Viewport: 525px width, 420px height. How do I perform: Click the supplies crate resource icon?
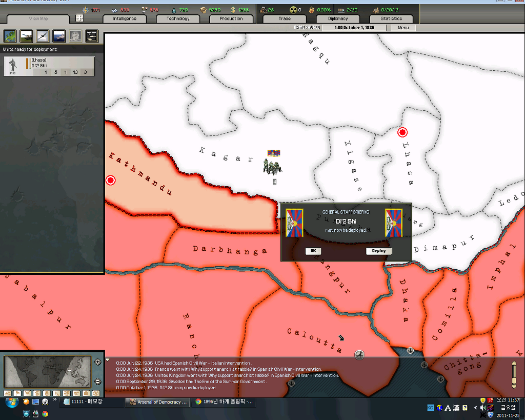click(x=203, y=10)
